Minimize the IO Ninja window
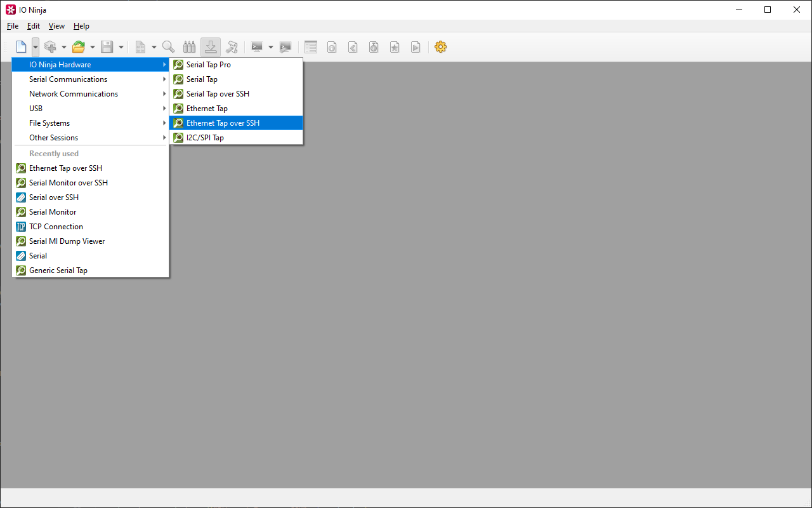 click(739, 10)
